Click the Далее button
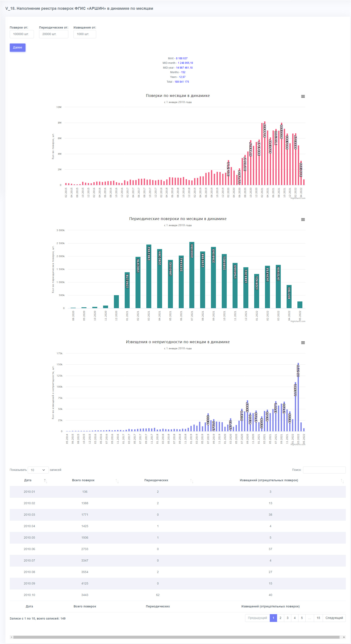The image size is (351, 644). pyautogui.click(x=18, y=48)
